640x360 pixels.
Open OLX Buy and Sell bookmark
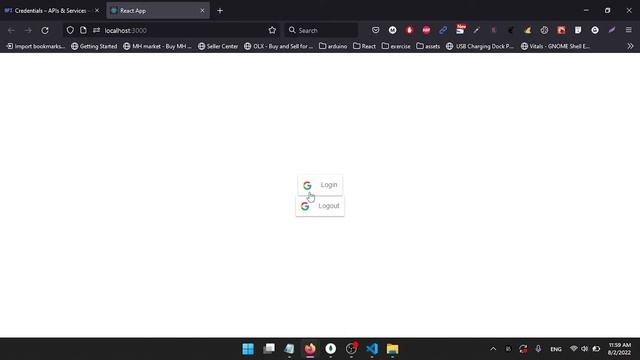(x=279, y=47)
